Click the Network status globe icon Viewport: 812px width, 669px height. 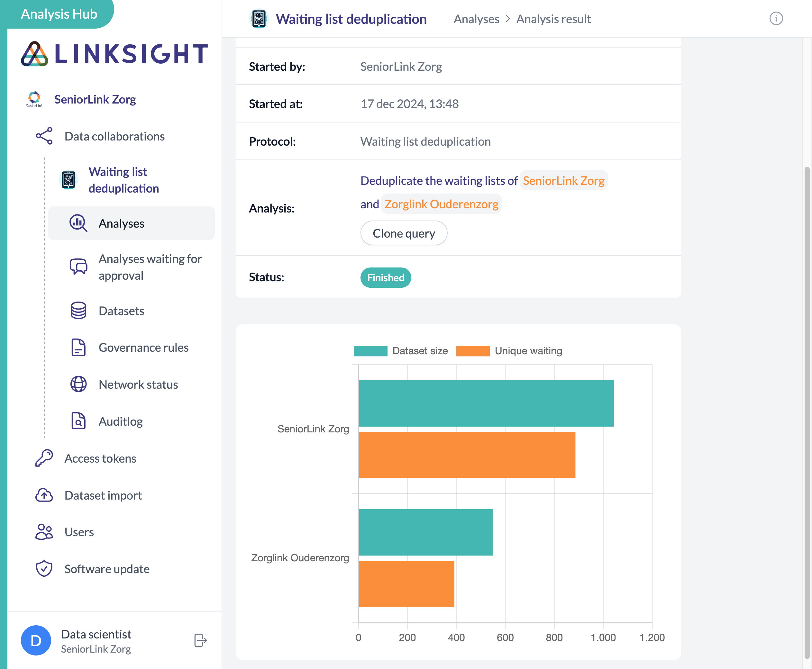click(78, 384)
